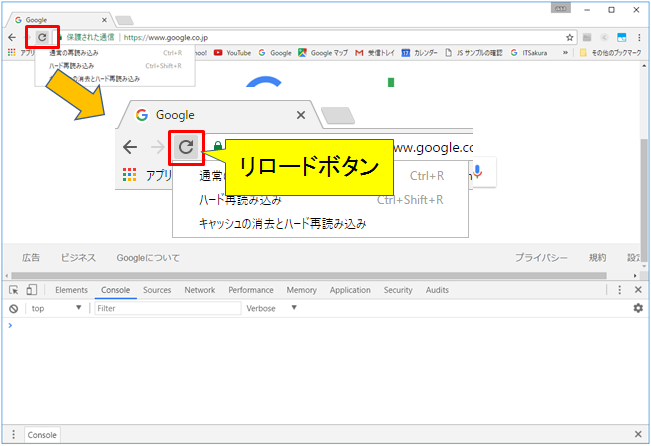Viewport: 651px width, 446px height.
Task: Switch to the Audits tab
Action: [437, 290]
